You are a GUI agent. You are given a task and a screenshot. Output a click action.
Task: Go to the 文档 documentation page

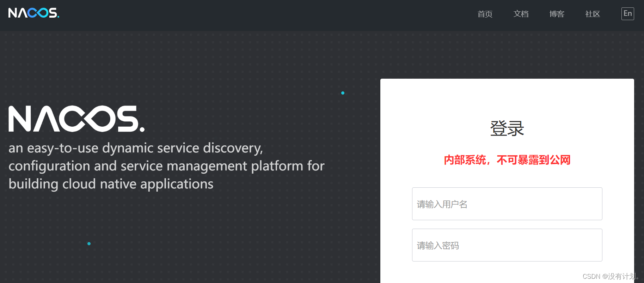[x=521, y=14]
